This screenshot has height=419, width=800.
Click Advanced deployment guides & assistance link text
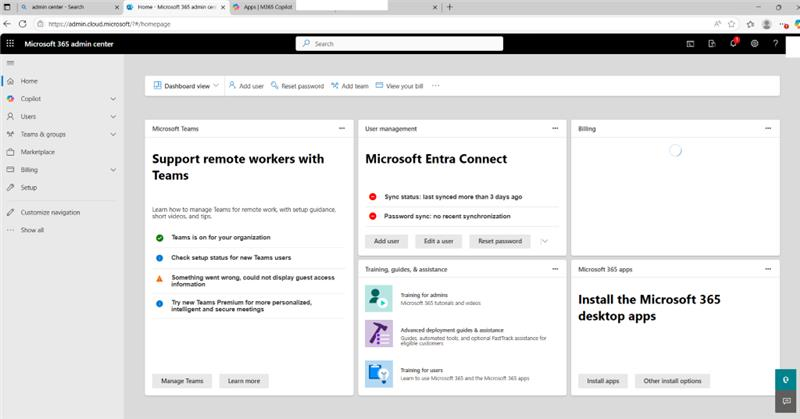pyautogui.click(x=452, y=330)
